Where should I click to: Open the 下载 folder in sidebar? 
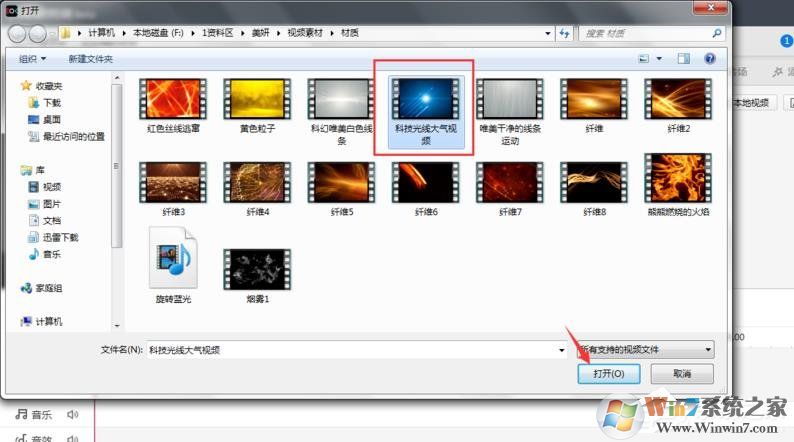pyautogui.click(x=45, y=103)
